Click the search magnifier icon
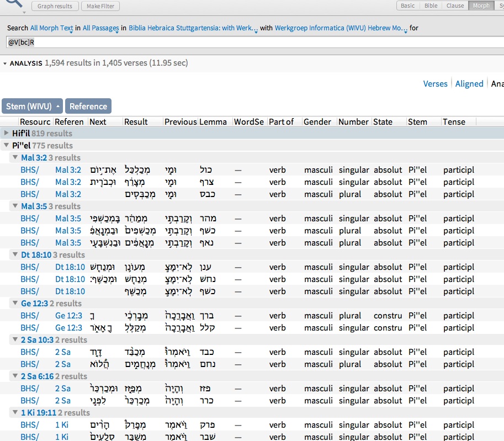Viewport: 504px width, 441px height. point(15,3)
